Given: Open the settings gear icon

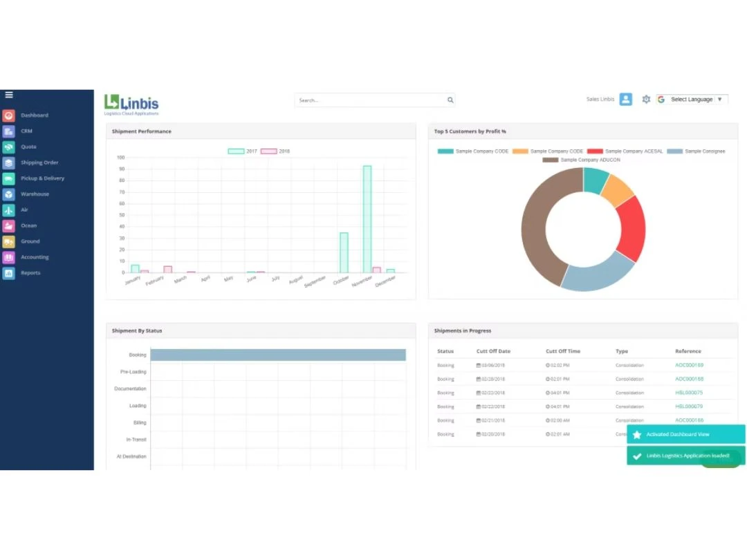Looking at the screenshot, I should tap(646, 99).
